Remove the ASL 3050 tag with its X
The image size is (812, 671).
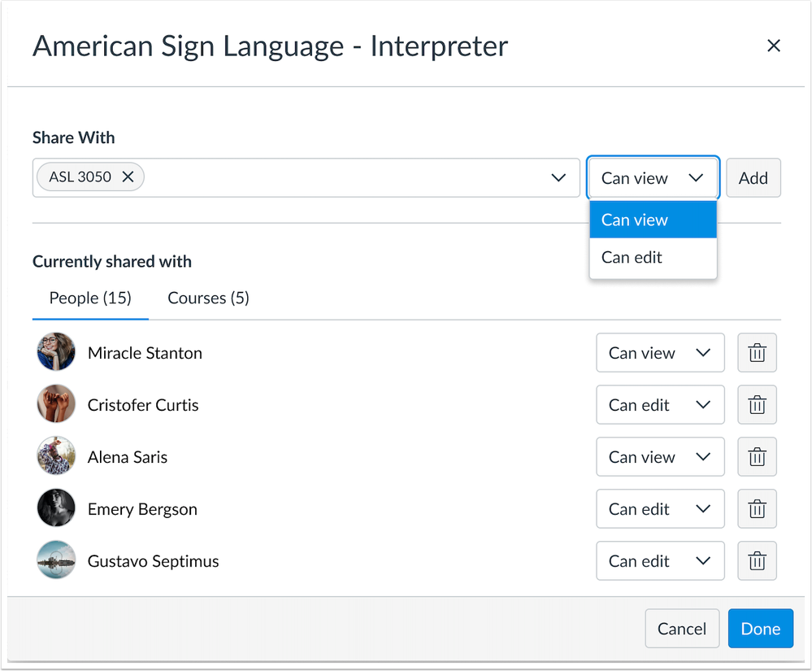tap(128, 176)
